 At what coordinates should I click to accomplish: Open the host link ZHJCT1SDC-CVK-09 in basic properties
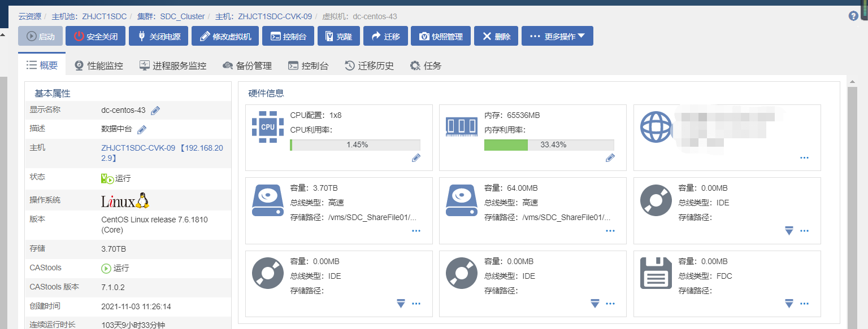(162, 153)
